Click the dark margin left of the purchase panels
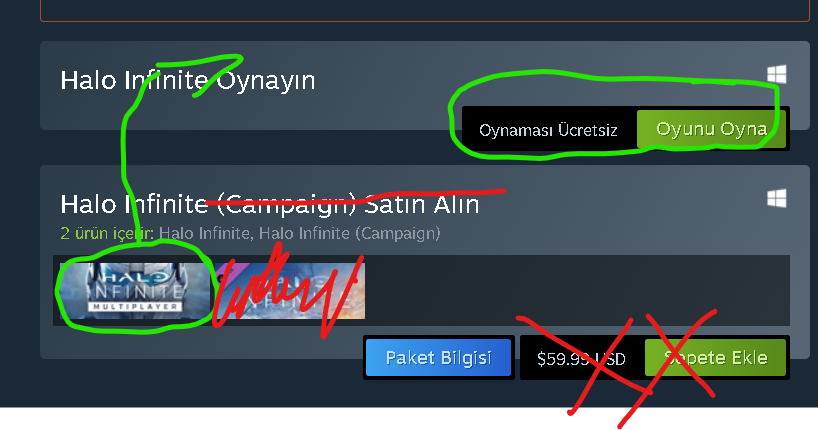The height and width of the screenshot is (430, 818). 20,209
